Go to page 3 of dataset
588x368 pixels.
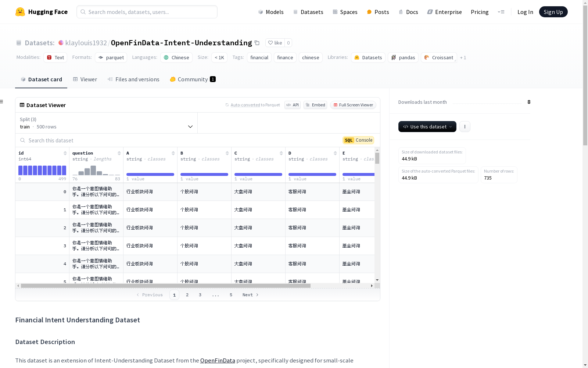(200, 295)
